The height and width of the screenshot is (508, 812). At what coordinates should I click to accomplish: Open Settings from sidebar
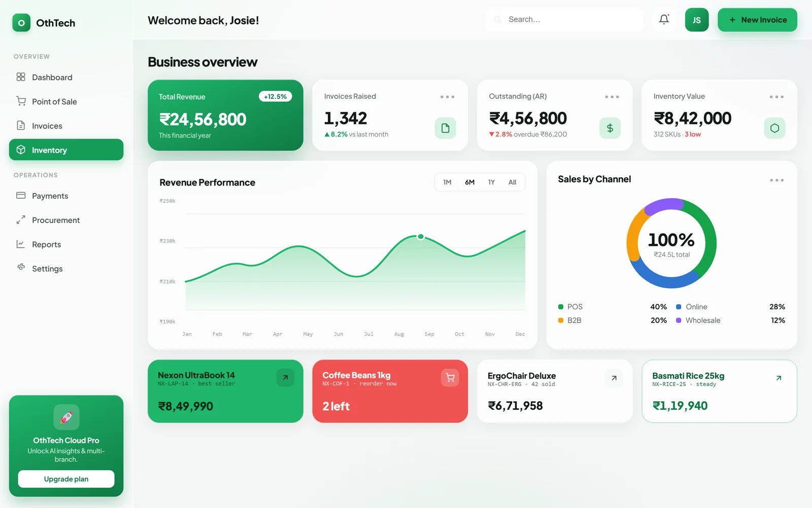point(66,269)
